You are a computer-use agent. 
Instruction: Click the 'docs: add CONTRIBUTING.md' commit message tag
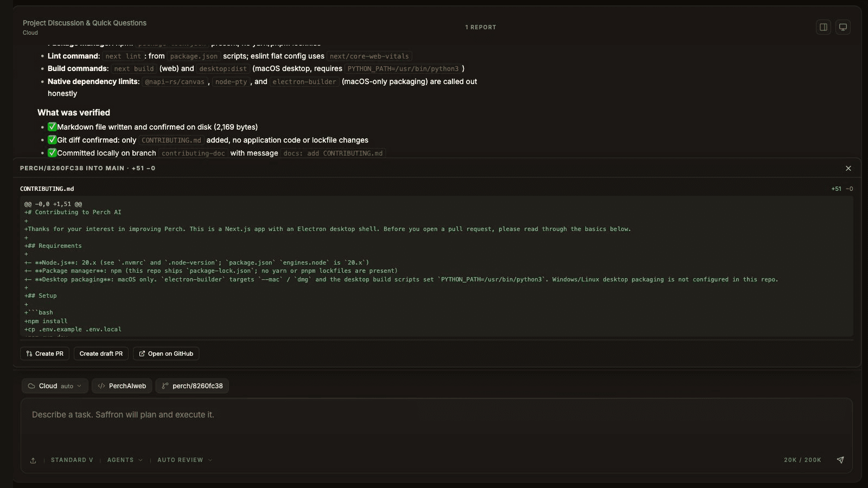pyautogui.click(x=333, y=153)
